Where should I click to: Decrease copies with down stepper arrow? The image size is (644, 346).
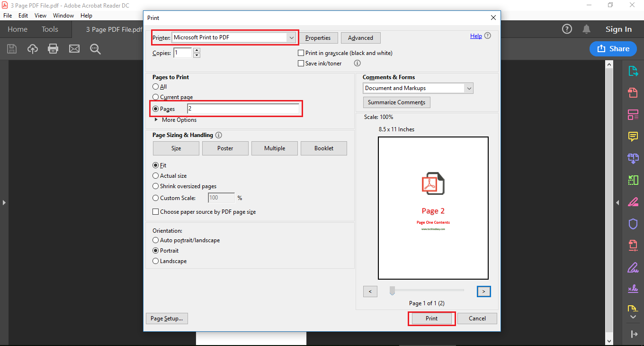[x=197, y=55]
